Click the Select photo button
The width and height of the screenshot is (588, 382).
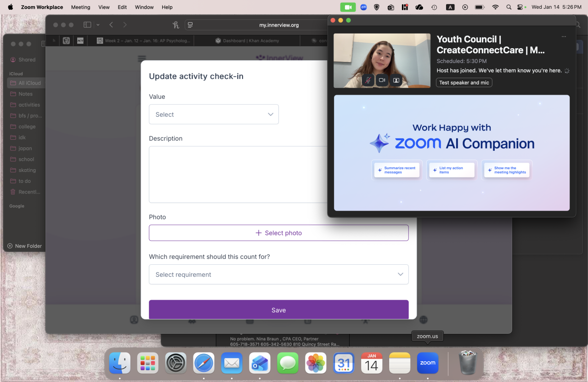pyautogui.click(x=278, y=233)
